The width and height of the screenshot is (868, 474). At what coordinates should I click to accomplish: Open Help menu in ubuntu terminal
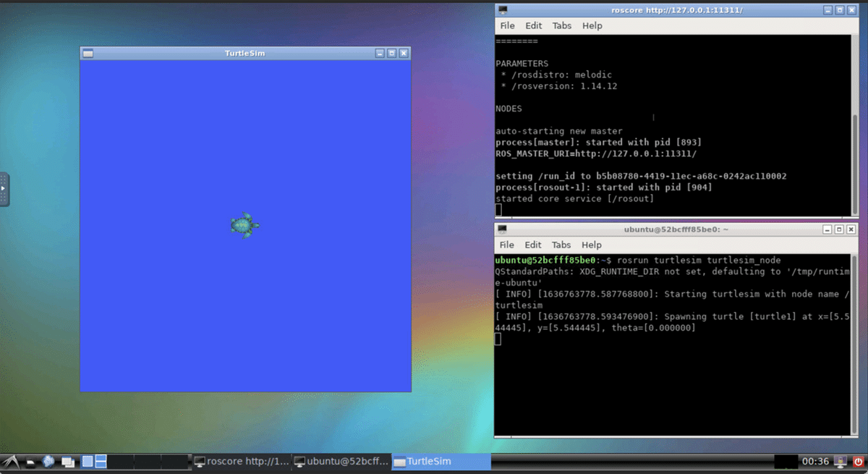point(592,245)
